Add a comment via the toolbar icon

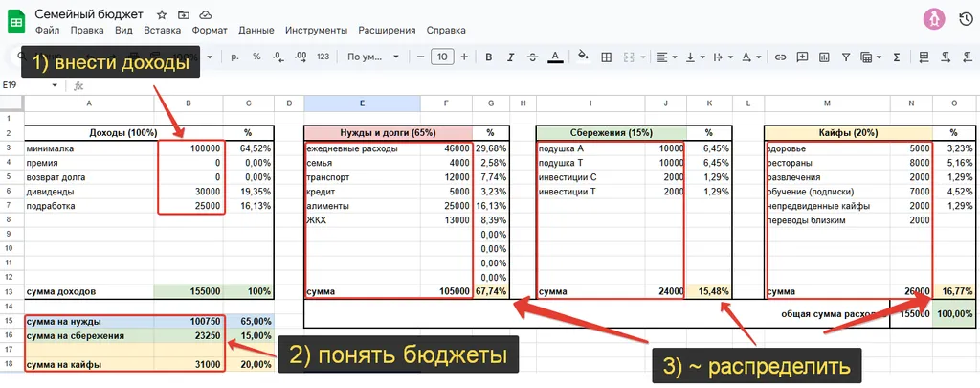pyautogui.click(x=803, y=57)
